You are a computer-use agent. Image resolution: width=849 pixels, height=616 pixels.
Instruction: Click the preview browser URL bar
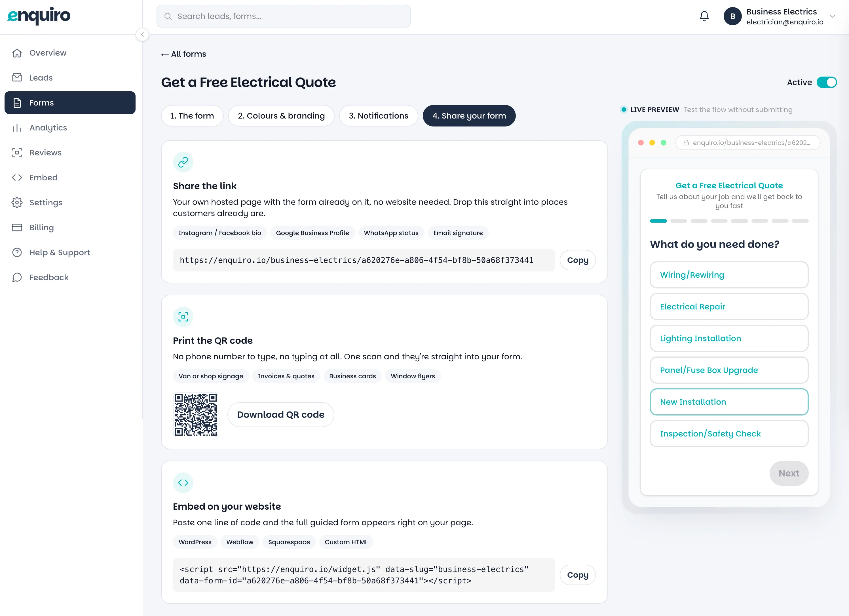(747, 143)
